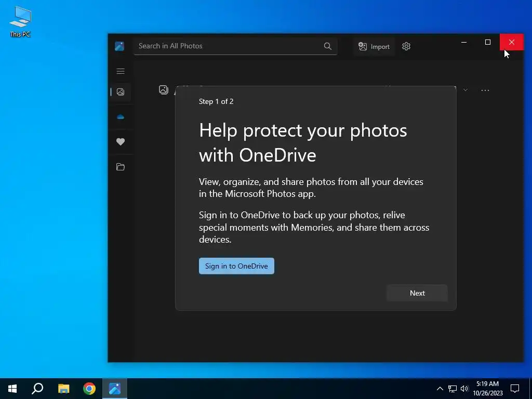Maximize the Photos window
Viewport: 532px width, 399px height.
click(487, 42)
